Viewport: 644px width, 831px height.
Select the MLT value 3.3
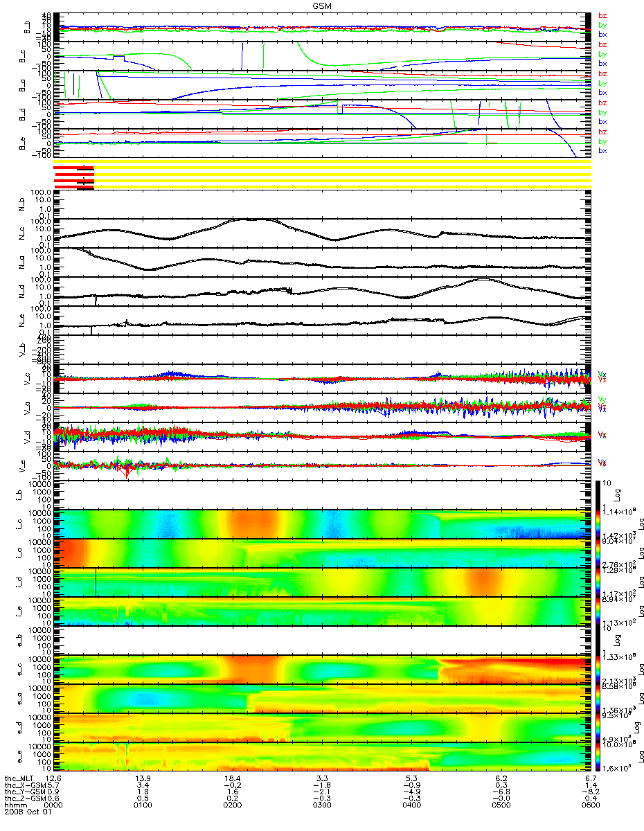[x=322, y=779]
